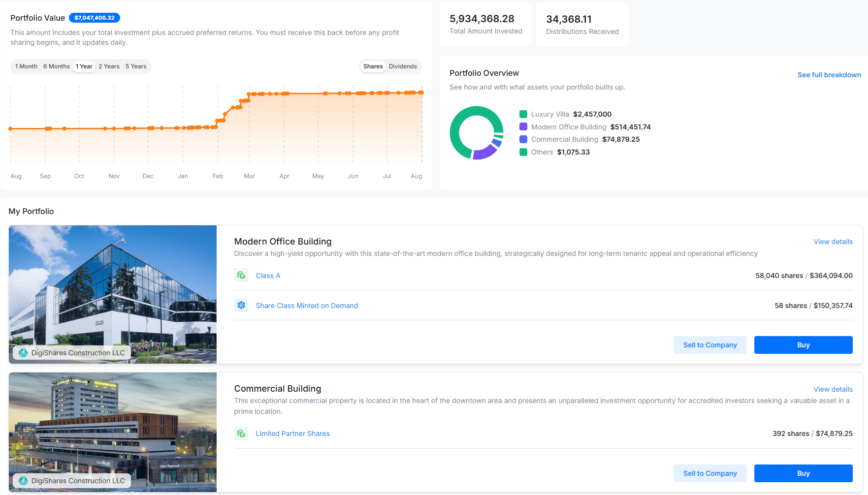This screenshot has width=868, height=495.
Task: Click Sell to Company for Commercial Building
Action: 710,473
